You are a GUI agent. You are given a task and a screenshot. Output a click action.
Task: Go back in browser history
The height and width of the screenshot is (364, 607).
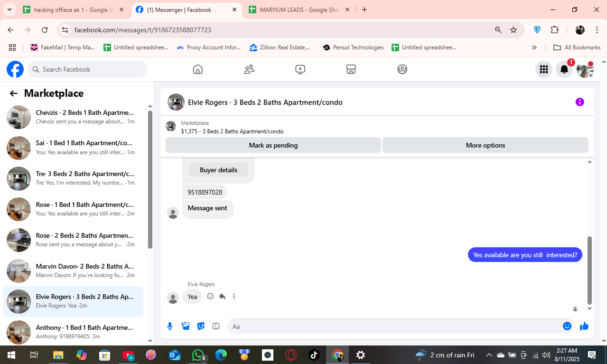[x=10, y=30]
